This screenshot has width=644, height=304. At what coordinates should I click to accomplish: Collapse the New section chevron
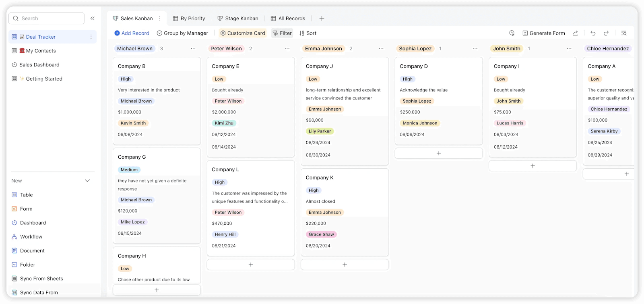[x=87, y=181]
